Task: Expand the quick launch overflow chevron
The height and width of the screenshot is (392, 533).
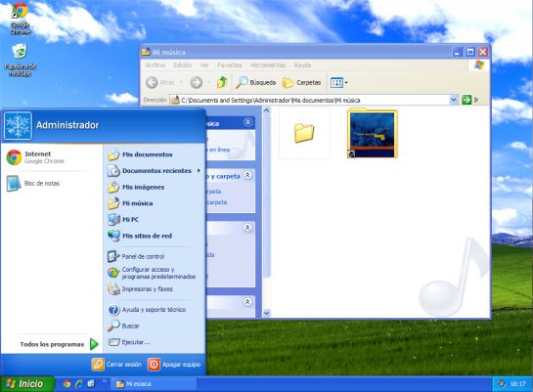Action: pyautogui.click(x=105, y=381)
